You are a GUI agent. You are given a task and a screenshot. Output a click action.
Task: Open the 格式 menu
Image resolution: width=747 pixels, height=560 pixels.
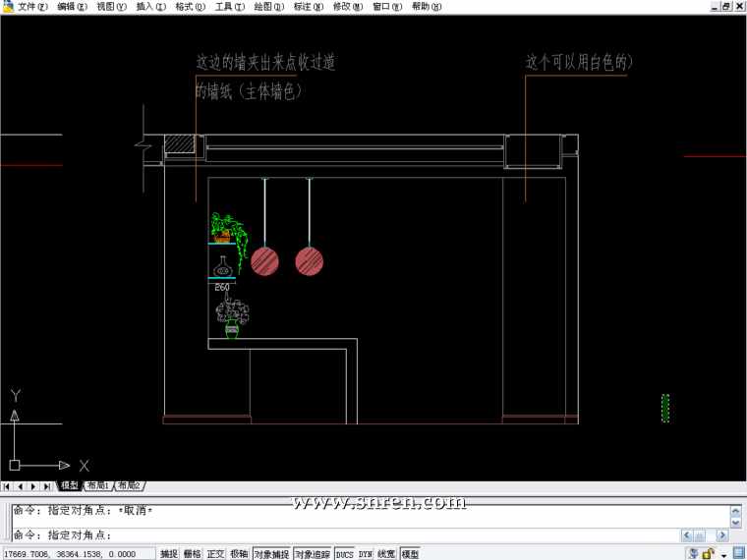point(190,7)
